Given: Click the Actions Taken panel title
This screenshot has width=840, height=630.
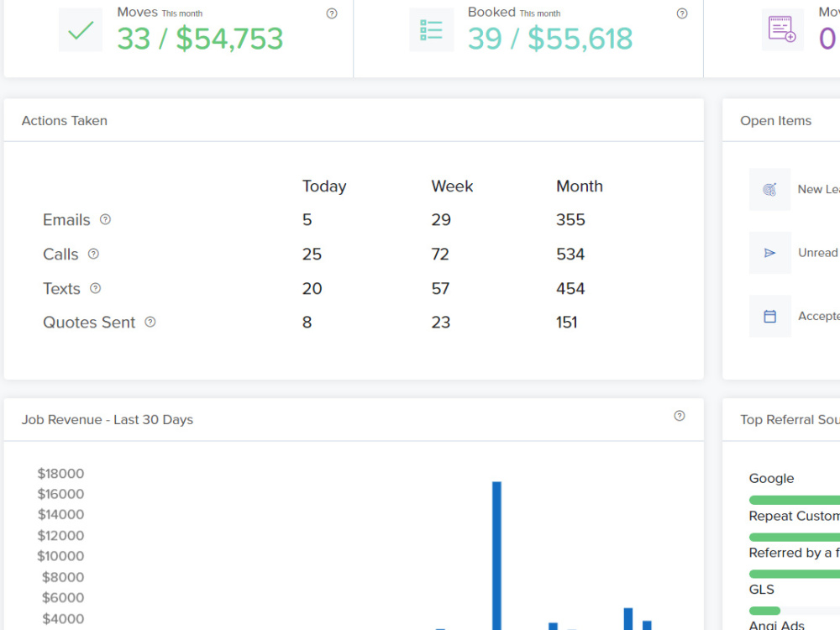Looking at the screenshot, I should pyautogui.click(x=65, y=120).
